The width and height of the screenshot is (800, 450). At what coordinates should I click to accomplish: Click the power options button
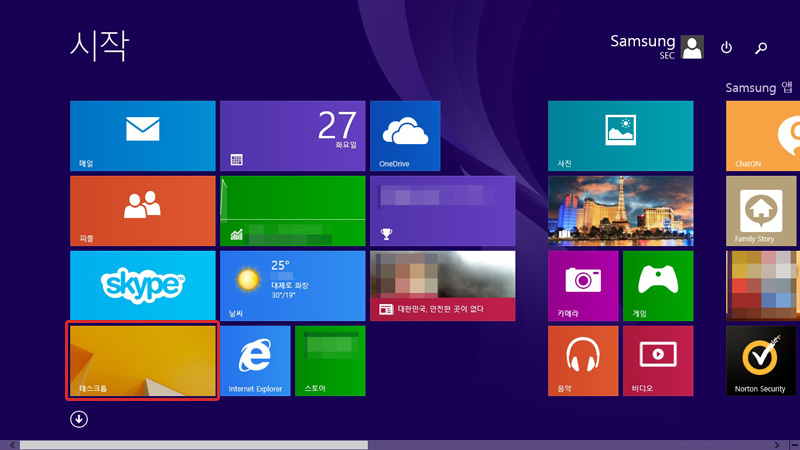[726, 47]
